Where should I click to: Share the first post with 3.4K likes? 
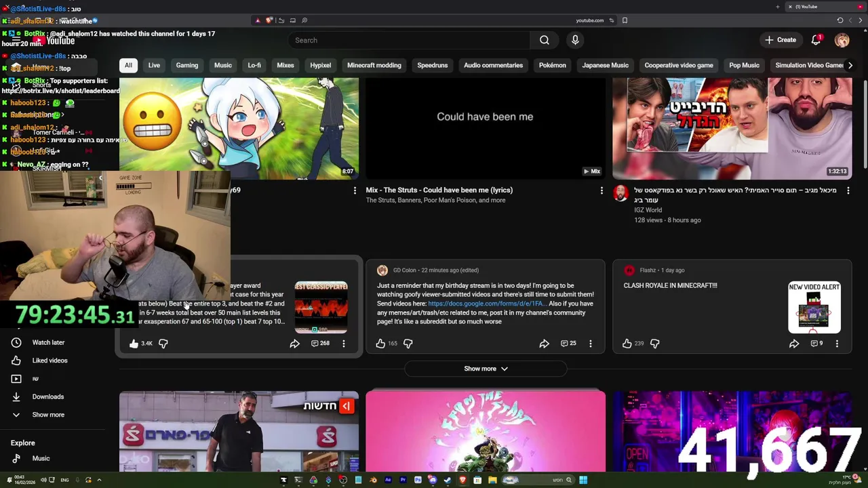coord(294,344)
